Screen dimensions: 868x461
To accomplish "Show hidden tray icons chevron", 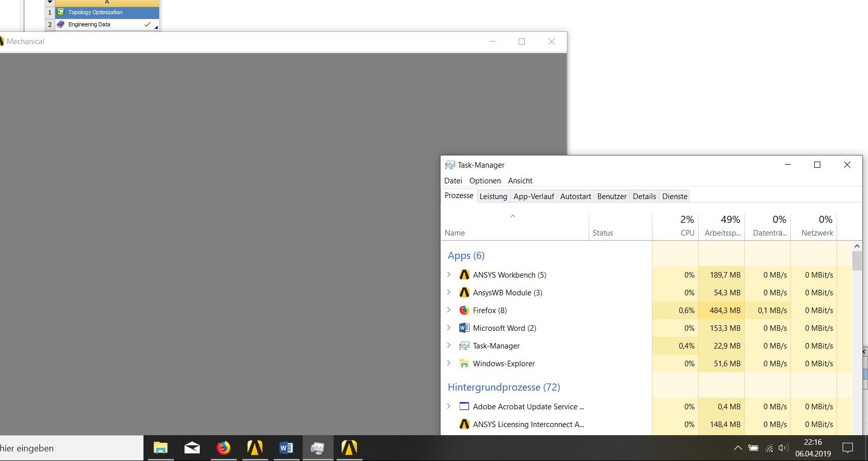I will coord(738,448).
